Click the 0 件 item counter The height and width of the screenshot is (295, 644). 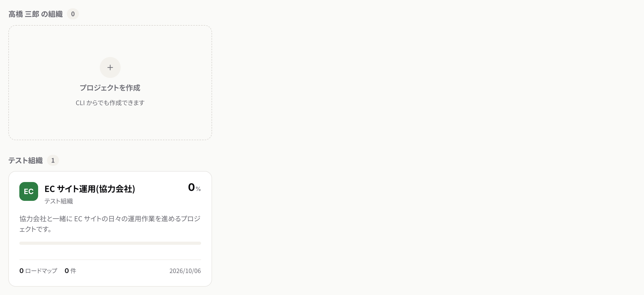click(x=71, y=271)
